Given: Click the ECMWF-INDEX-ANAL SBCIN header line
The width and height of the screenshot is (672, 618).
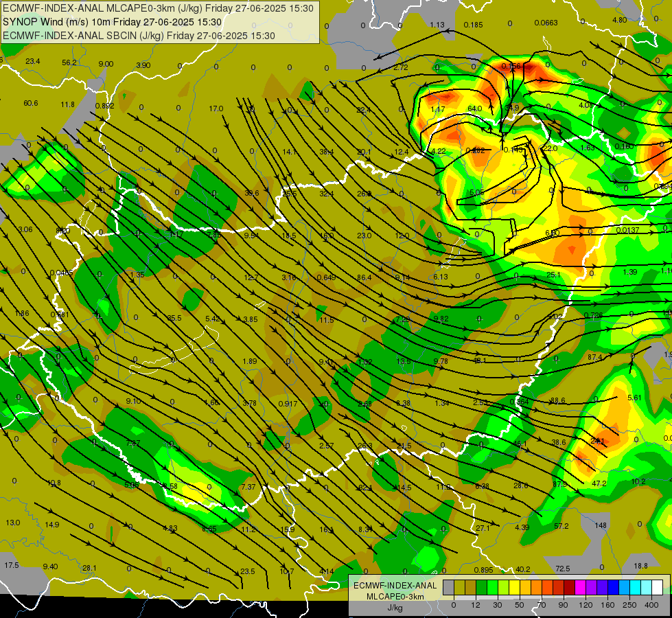Looking at the screenshot, I should click(x=139, y=36).
